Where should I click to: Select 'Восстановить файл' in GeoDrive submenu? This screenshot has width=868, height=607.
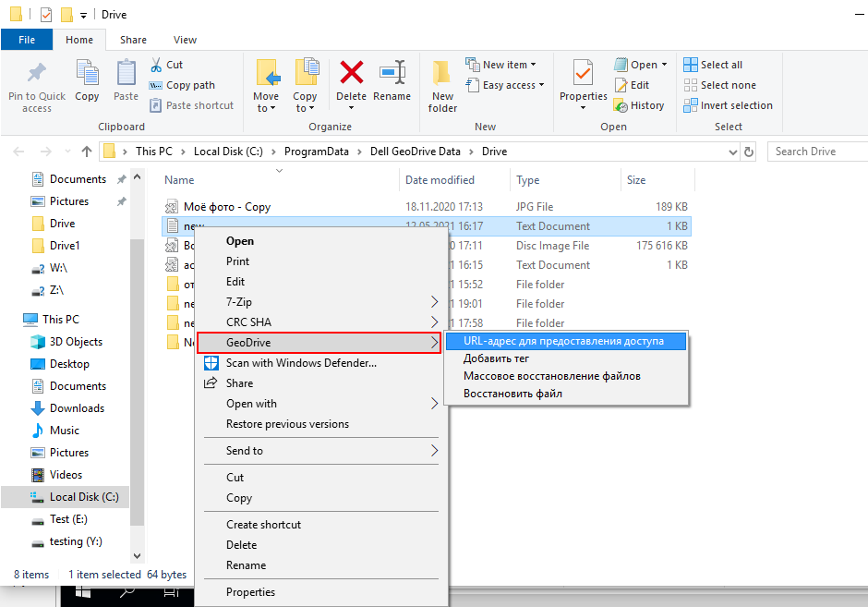[x=512, y=394]
